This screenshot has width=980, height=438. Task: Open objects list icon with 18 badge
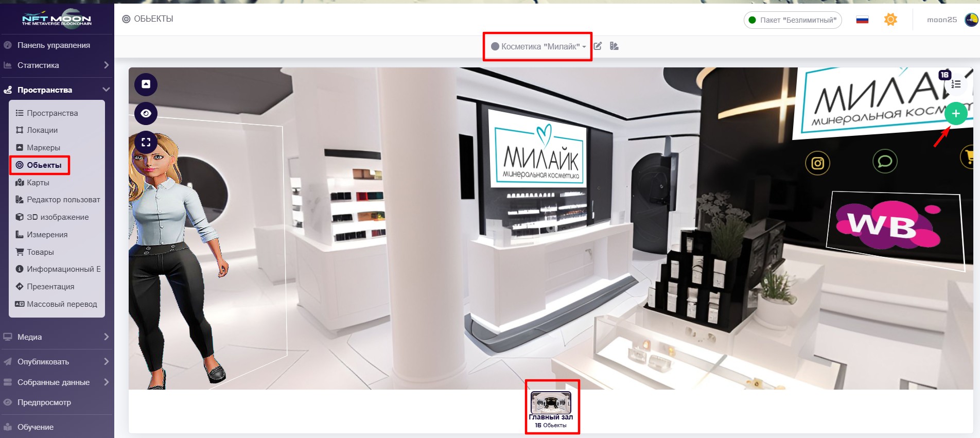pyautogui.click(x=955, y=83)
